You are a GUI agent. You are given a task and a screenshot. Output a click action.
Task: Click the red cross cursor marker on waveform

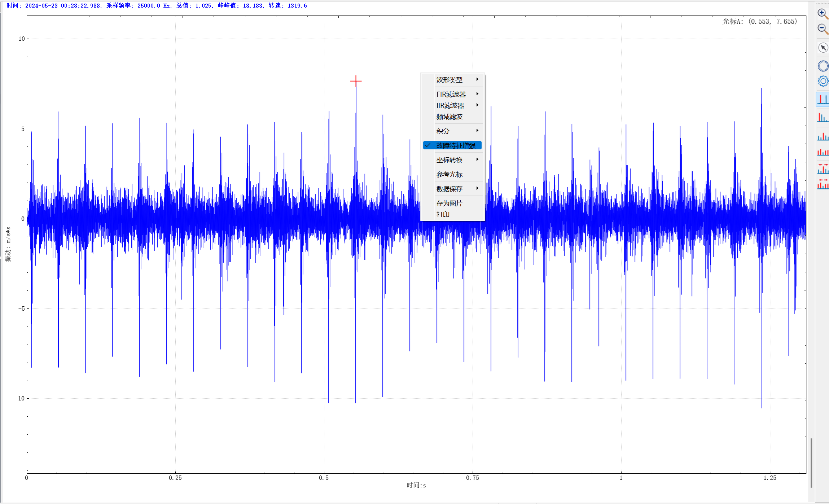pos(356,81)
